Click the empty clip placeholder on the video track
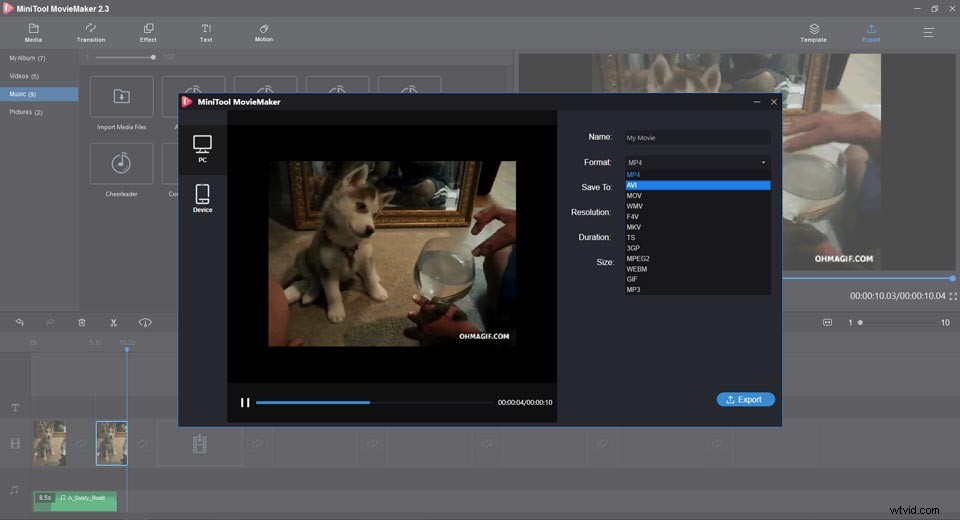 pyautogui.click(x=199, y=443)
